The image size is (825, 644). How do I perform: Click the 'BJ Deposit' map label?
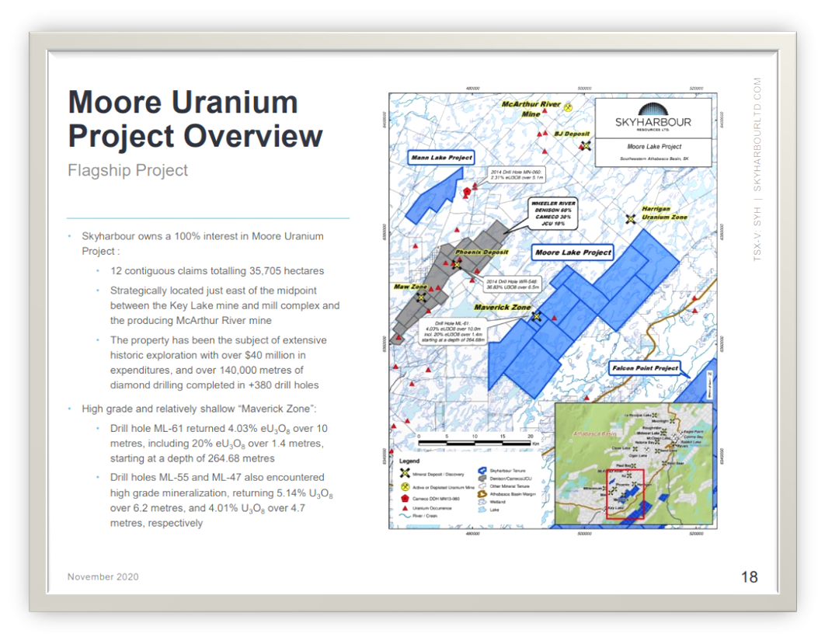[572, 134]
